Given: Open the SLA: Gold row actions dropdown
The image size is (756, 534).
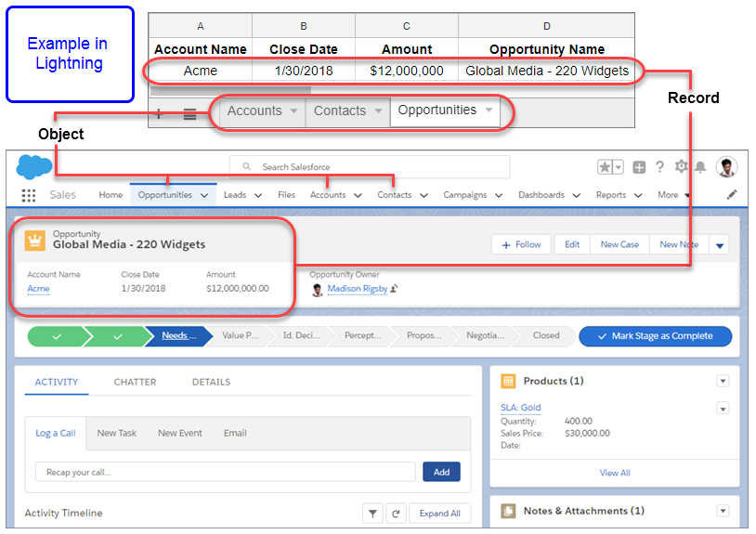Looking at the screenshot, I should [x=723, y=409].
